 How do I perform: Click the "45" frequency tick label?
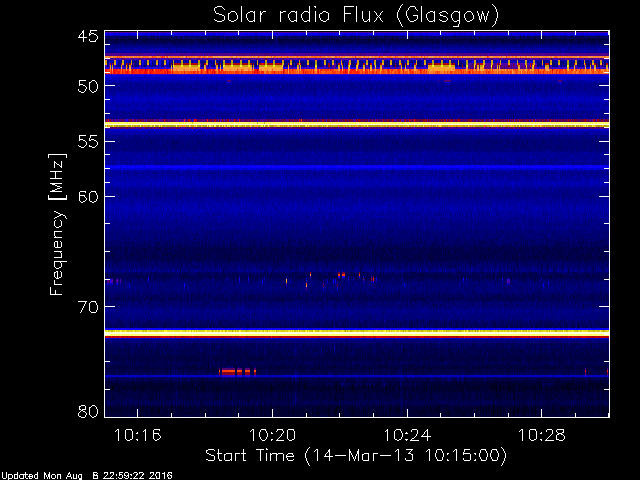tap(88, 36)
